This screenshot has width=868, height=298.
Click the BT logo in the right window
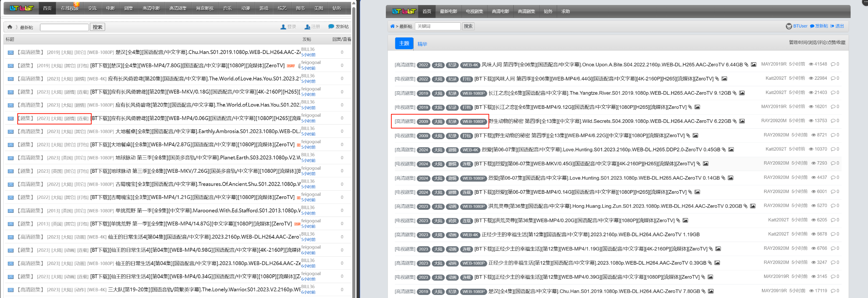pyautogui.click(x=404, y=11)
